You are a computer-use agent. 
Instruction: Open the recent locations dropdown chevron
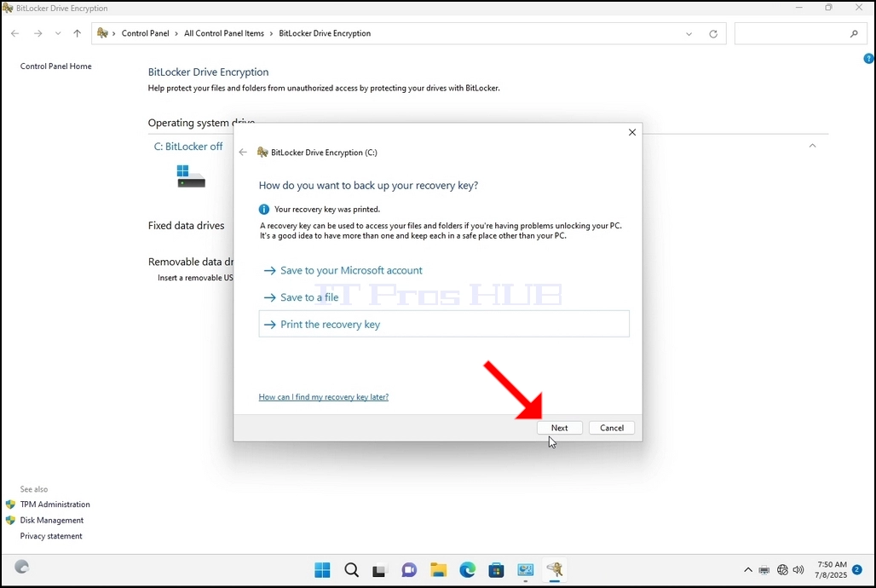[58, 33]
